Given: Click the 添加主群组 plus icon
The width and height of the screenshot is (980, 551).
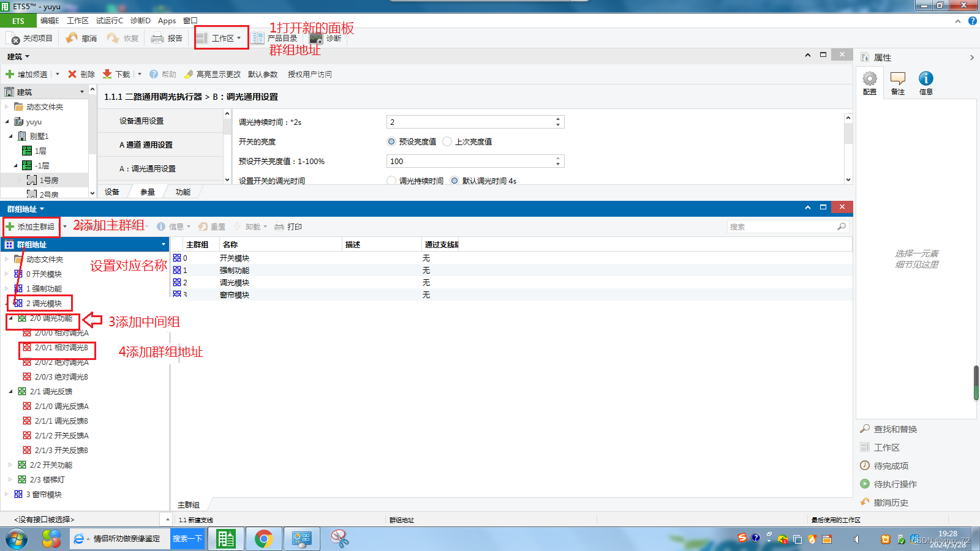Looking at the screenshot, I should click(10, 227).
